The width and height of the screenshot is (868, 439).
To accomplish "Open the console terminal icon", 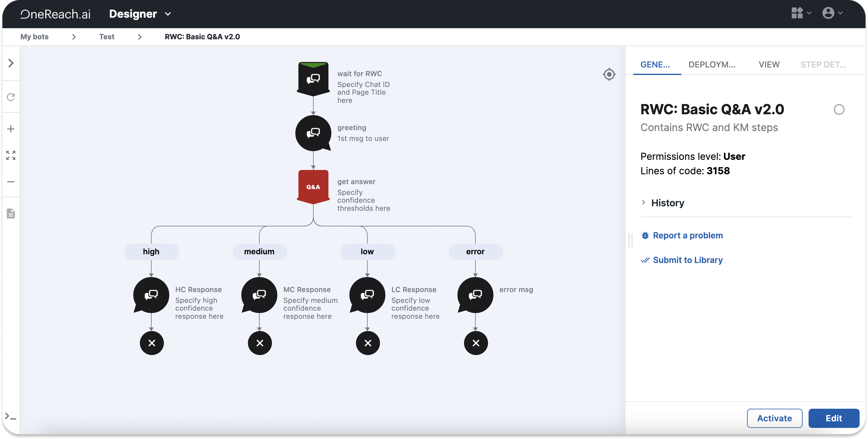I will coord(11,417).
